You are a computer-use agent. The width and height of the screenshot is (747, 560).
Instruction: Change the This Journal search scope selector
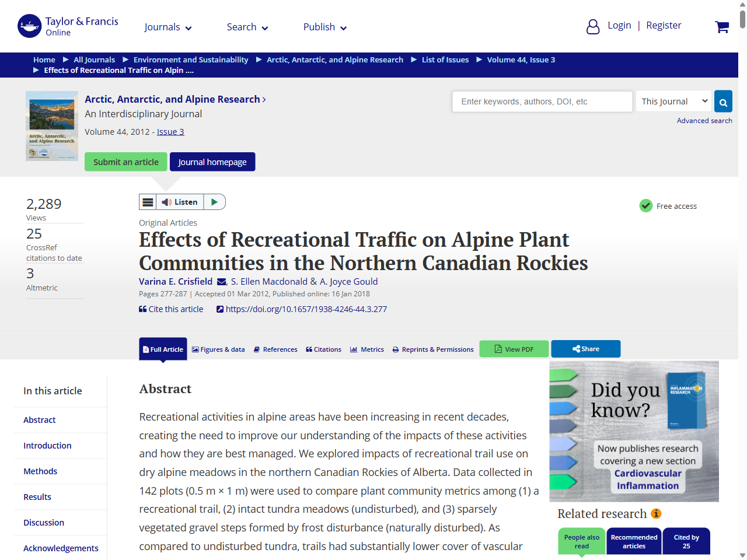[x=673, y=101]
